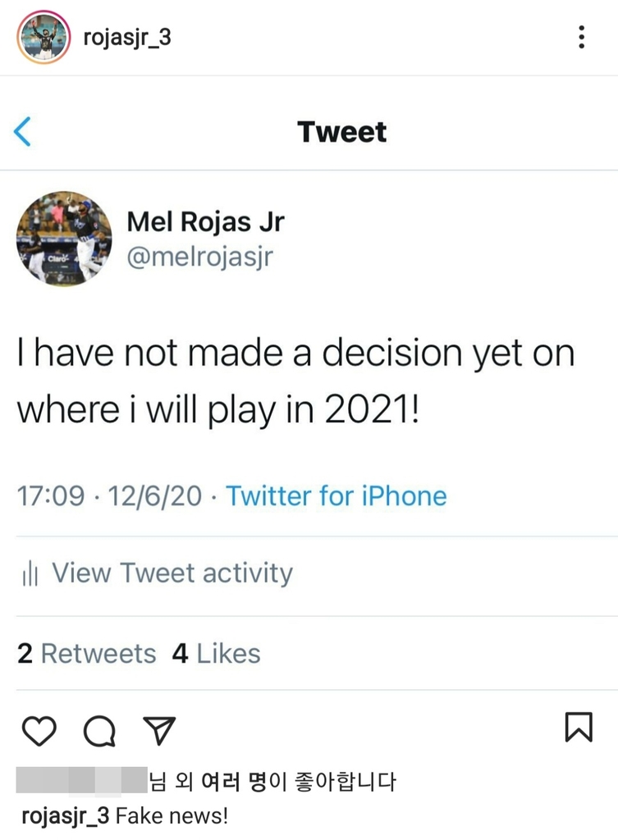
Task: Open the @melrojasjr handle
Action: tap(199, 257)
